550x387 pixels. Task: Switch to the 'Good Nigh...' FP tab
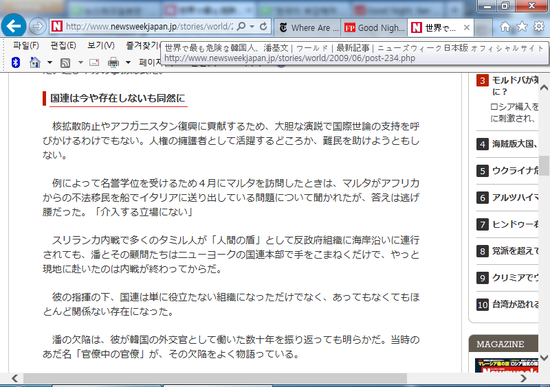(x=374, y=27)
